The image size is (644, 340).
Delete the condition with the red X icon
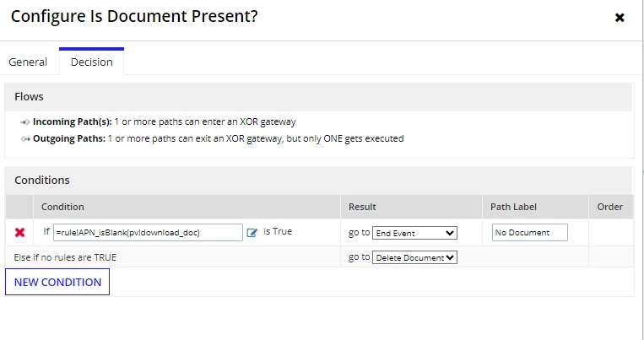pos(19,232)
